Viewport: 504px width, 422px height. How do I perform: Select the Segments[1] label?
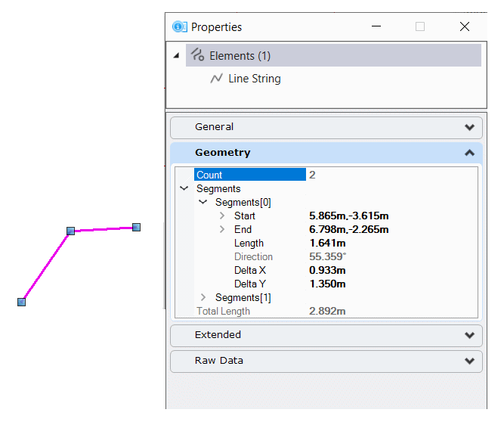[243, 297]
